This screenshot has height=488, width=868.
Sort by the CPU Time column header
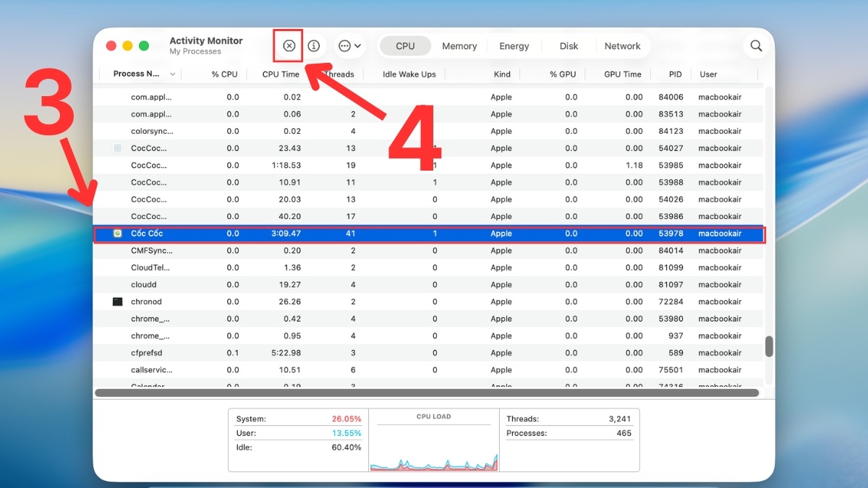(x=281, y=74)
